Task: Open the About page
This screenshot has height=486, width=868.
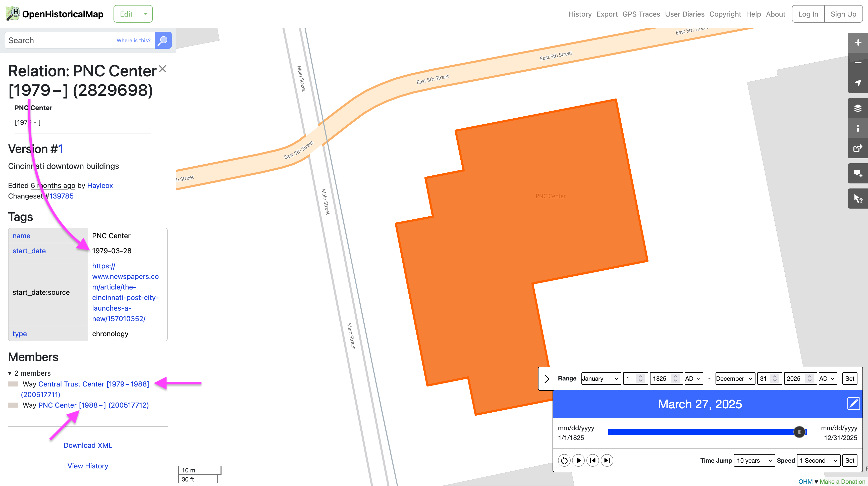Action: tap(775, 14)
